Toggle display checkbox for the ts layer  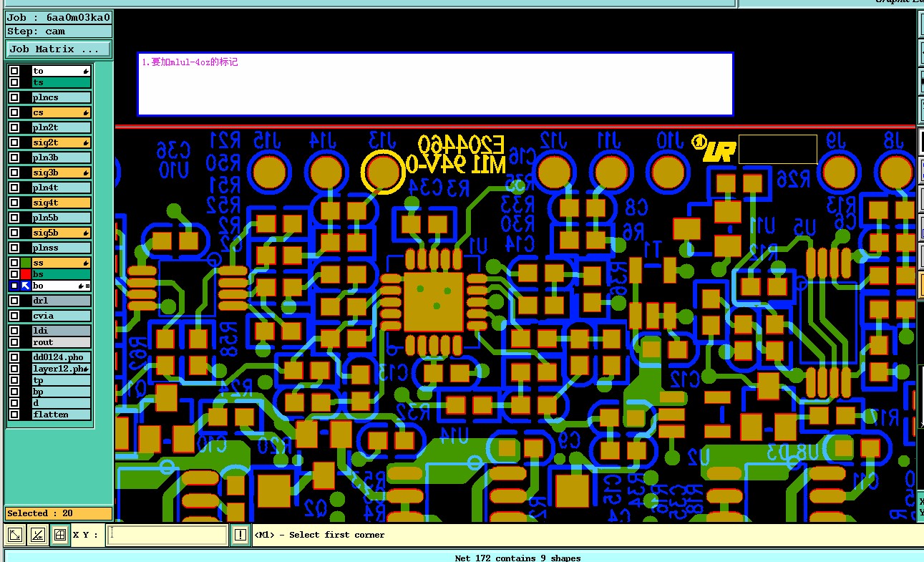[14, 82]
